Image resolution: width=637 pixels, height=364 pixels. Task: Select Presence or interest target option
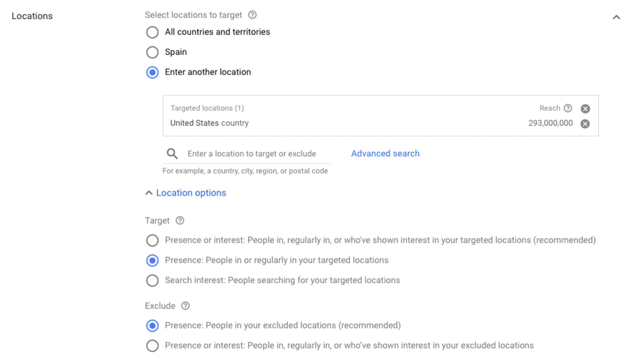[152, 240]
